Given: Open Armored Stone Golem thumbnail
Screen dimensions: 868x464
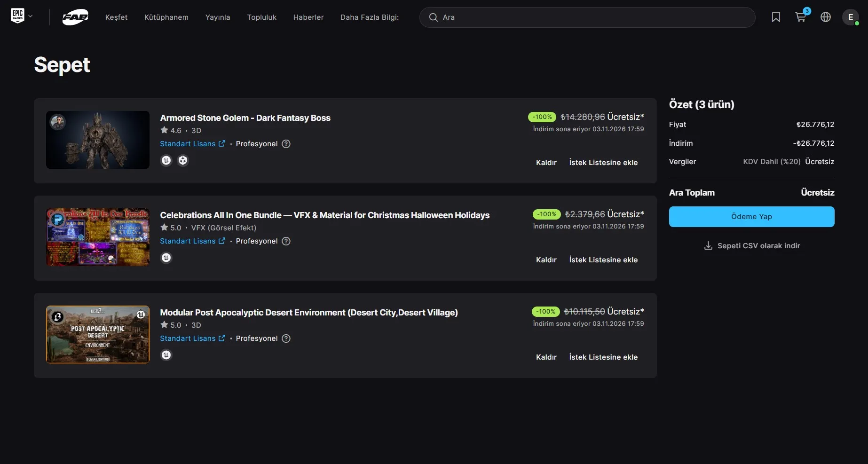Looking at the screenshot, I should click(x=98, y=140).
